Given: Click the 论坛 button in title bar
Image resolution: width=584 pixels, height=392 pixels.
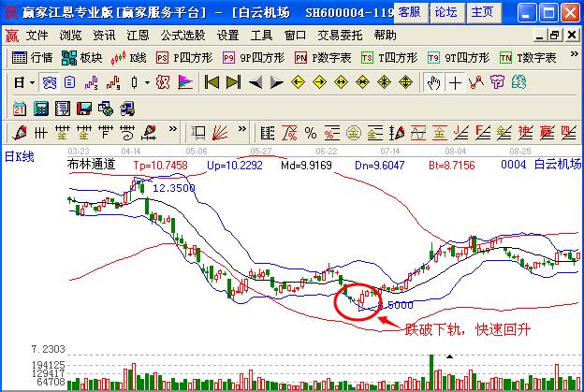Looking at the screenshot, I should [447, 13].
